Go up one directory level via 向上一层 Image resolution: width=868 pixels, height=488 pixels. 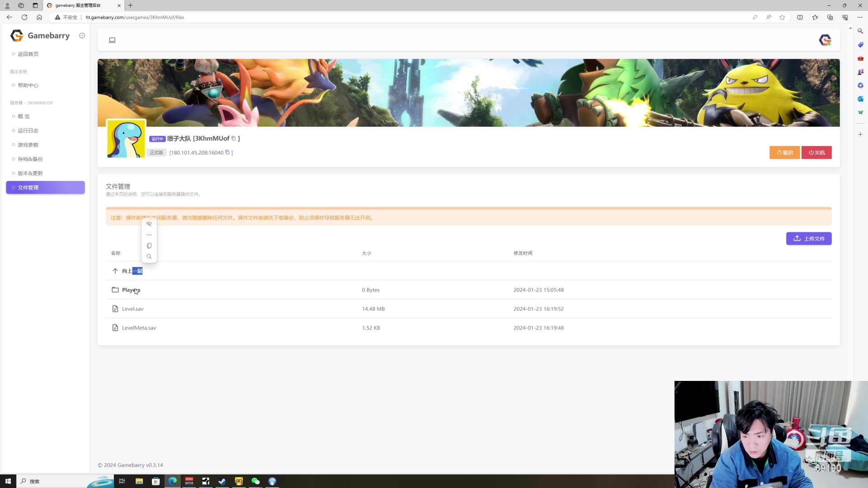tap(132, 271)
